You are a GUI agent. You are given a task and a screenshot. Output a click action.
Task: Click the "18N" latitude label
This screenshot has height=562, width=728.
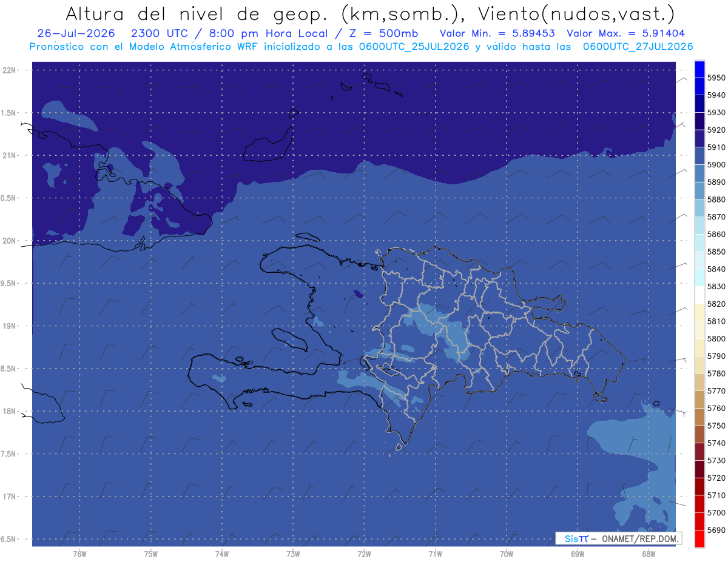click(x=9, y=411)
